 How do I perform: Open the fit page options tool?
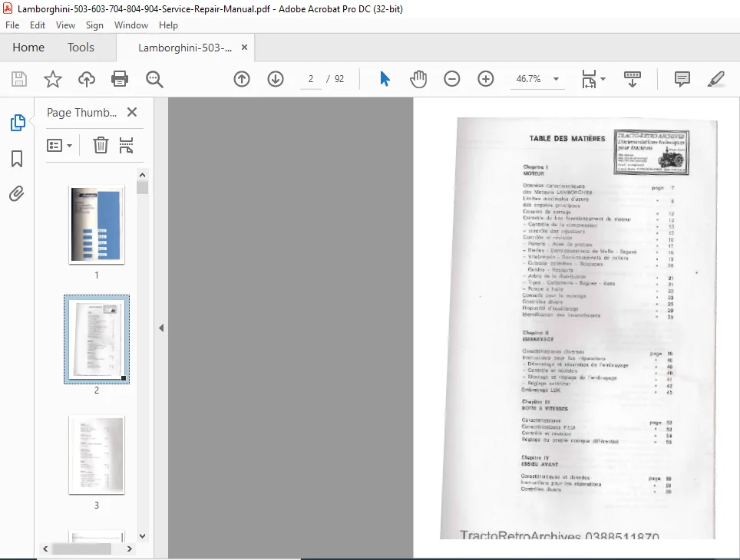589,79
